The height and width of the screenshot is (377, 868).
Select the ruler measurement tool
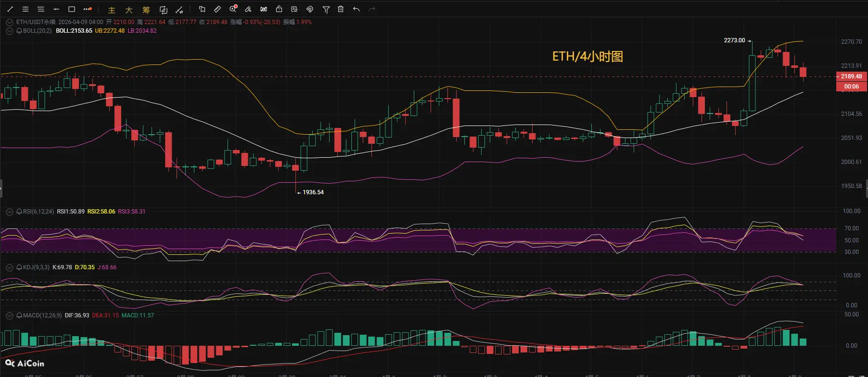coord(217,9)
